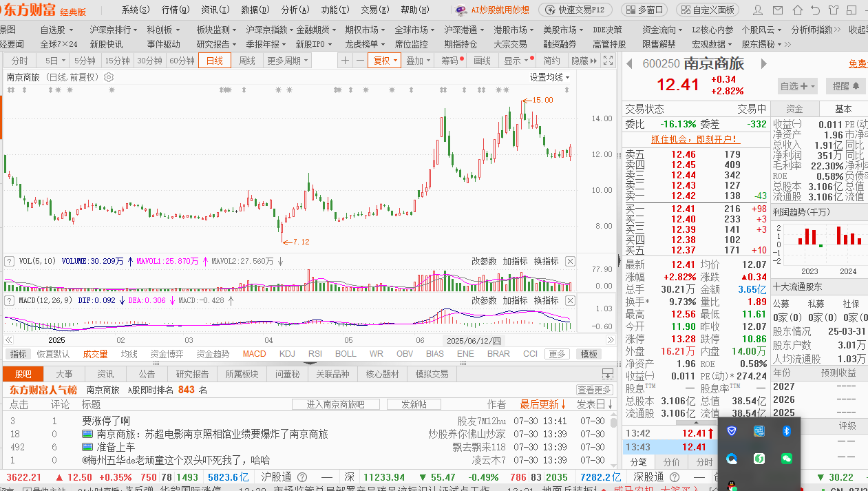The width and height of the screenshot is (868, 491).
Task: Click the 进入南京商旅吧 button
Action: (x=336, y=404)
